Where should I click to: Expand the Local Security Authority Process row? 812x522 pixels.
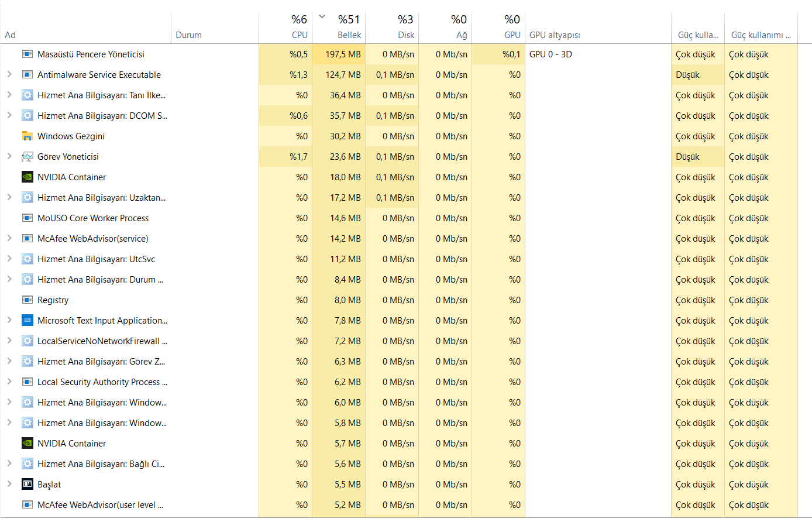tap(9, 382)
